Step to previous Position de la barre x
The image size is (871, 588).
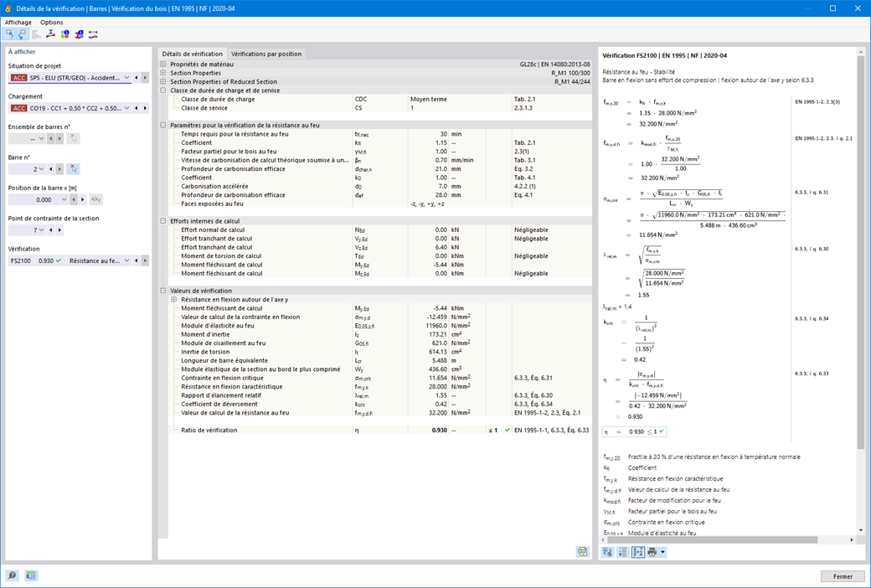click(x=74, y=199)
